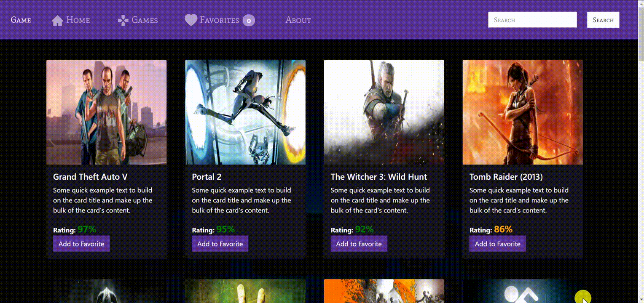Click the 95% rating value
Screen dimensions: 644x303
[x=225, y=229]
